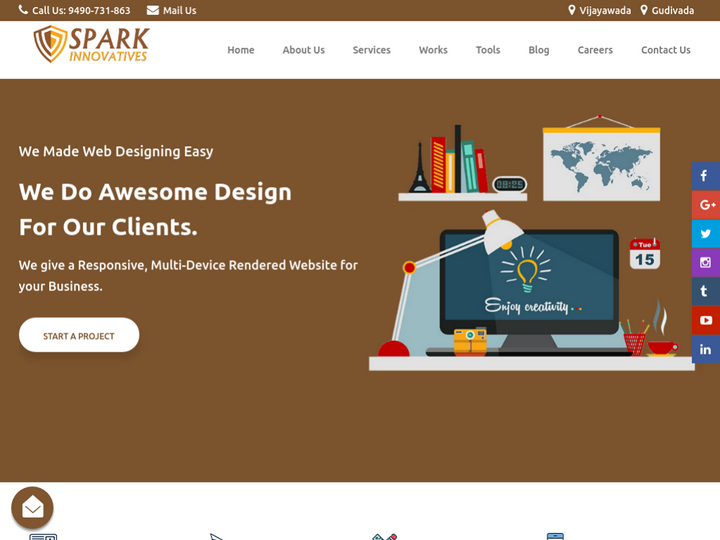
Task: Select Services in the navigation bar
Action: pyautogui.click(x=371, y=50)
